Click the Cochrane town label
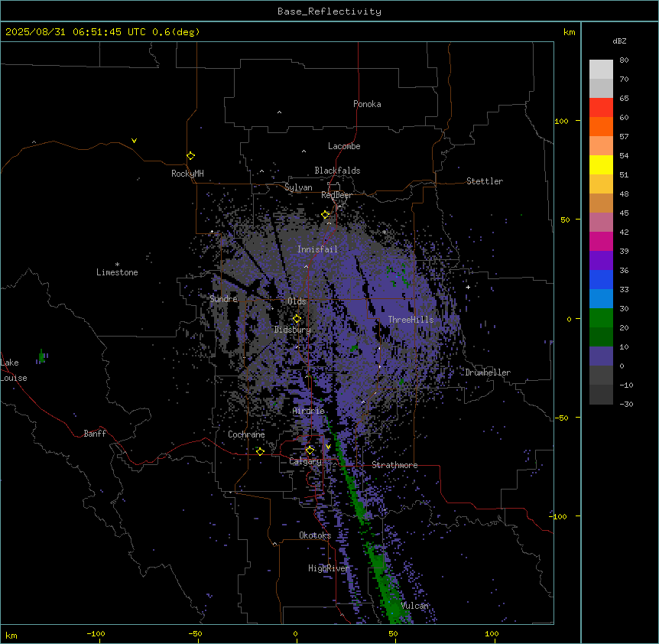Screen dimensions: 659x644 tap(246, 434)
